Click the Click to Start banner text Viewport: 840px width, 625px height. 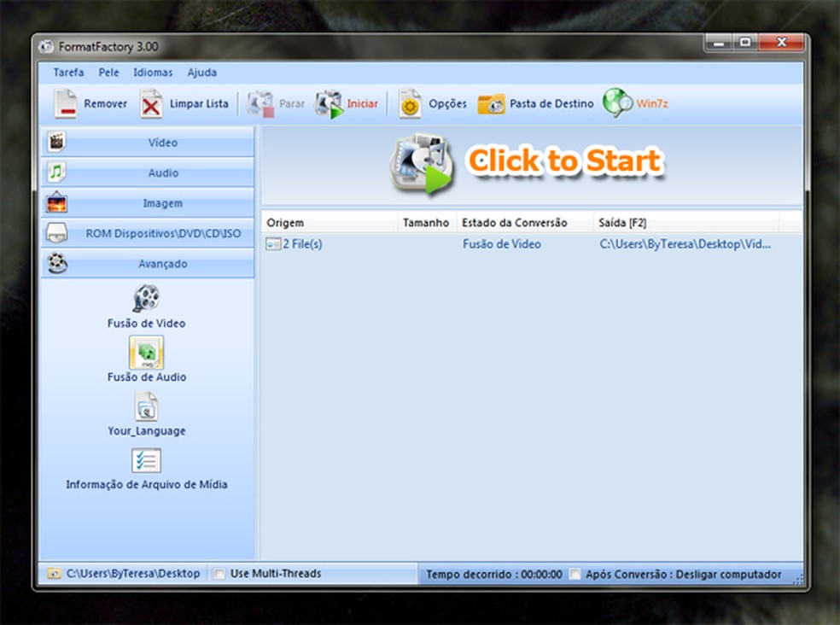[565, 161]
